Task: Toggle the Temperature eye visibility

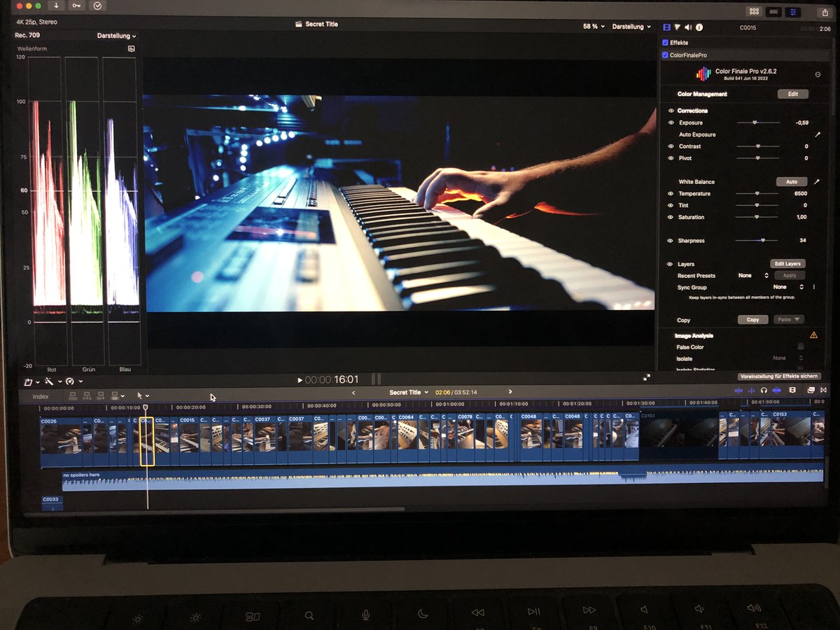Action: tap(671, 194)
